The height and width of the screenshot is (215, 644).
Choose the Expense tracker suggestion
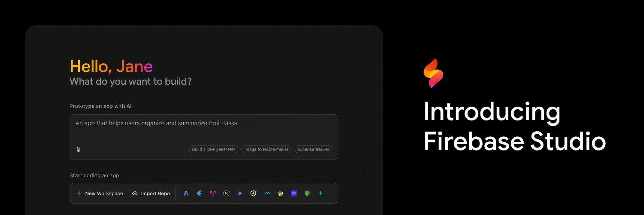(x=313, y=149)
